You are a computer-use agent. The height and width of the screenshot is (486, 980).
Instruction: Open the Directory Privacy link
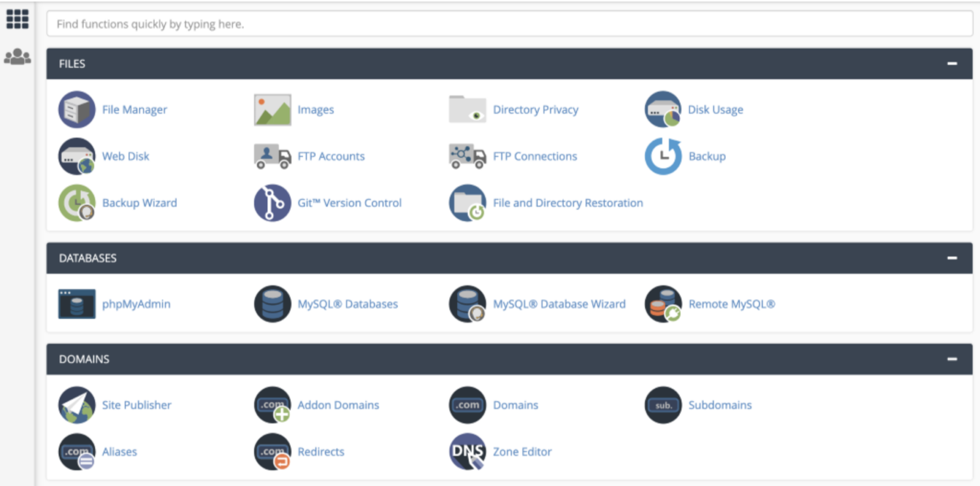click(x=535, y=110)
